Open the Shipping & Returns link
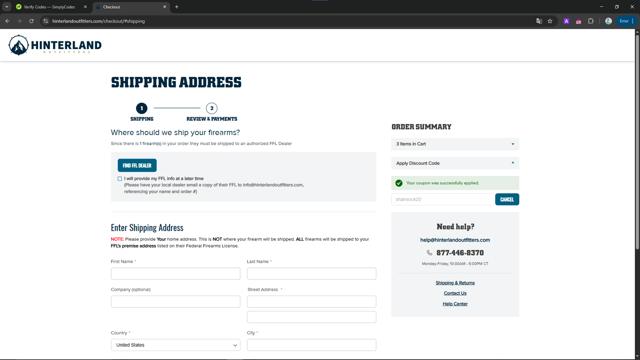640x360 pixels. point(455,283)
